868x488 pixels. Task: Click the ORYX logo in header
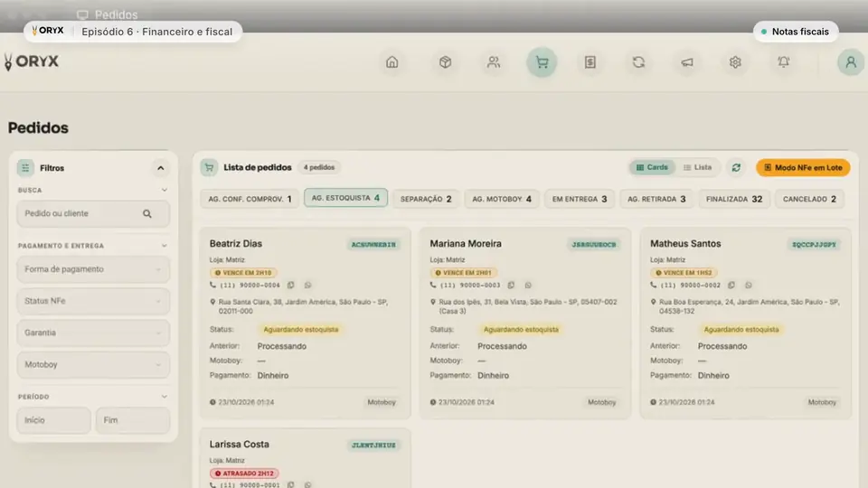32,61
